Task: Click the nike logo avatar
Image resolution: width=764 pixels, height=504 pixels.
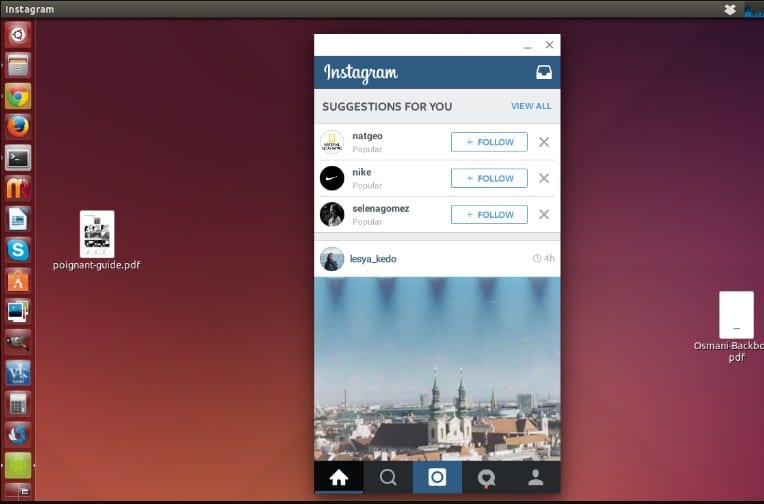Action: pos(332,178)
